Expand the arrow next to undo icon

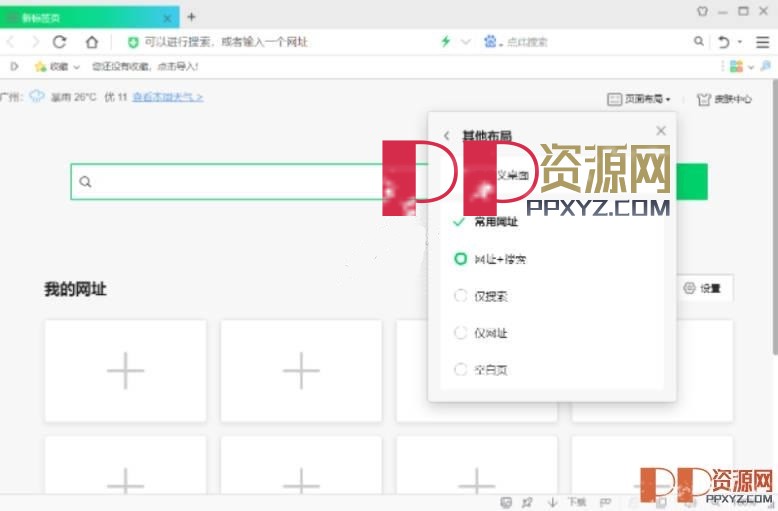[740, 42]
